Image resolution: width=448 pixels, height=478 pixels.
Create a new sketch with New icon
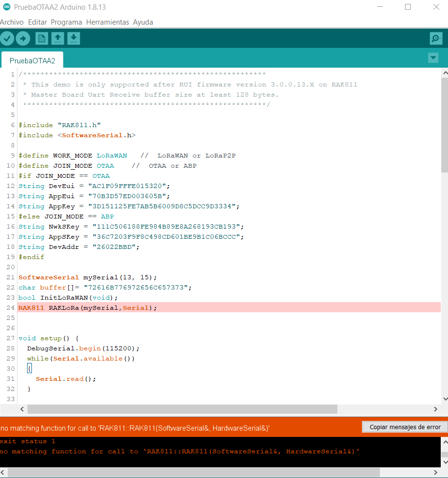pos(42,39)
